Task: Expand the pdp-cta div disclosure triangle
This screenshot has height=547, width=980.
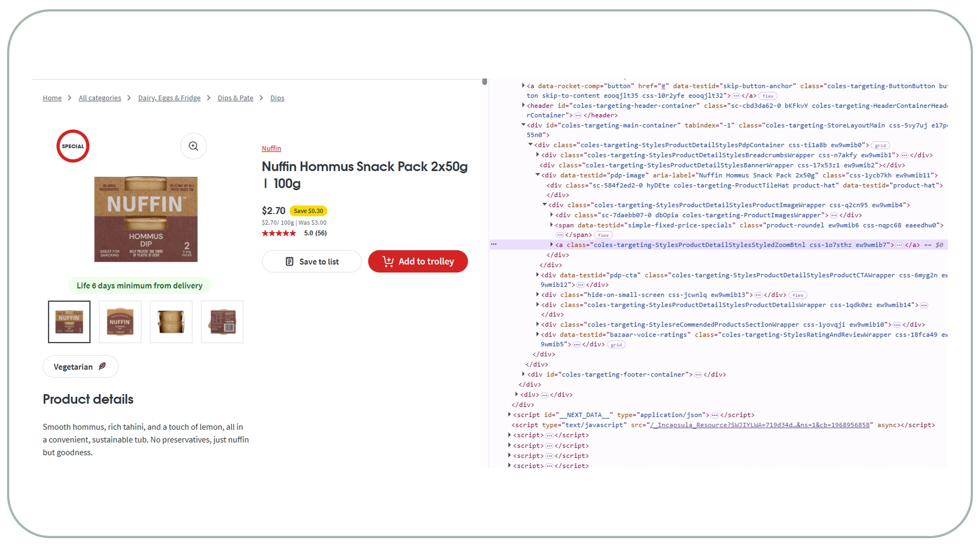Action: 537,274
